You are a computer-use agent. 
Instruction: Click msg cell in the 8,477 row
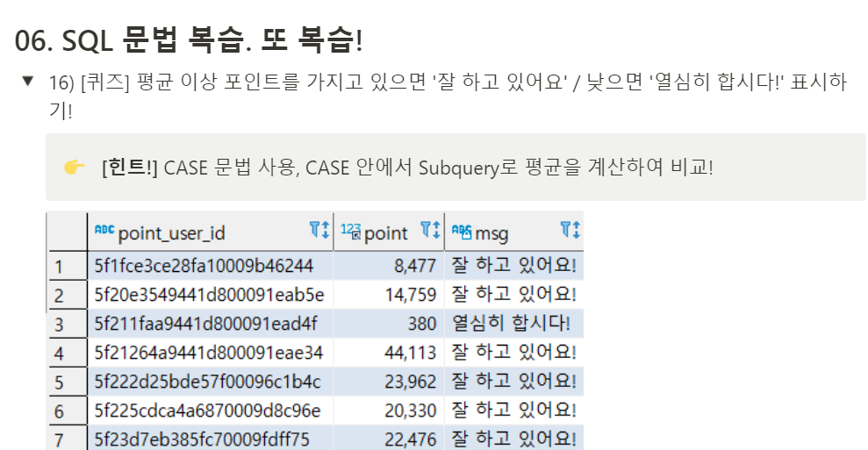click(x=514, y=266)
